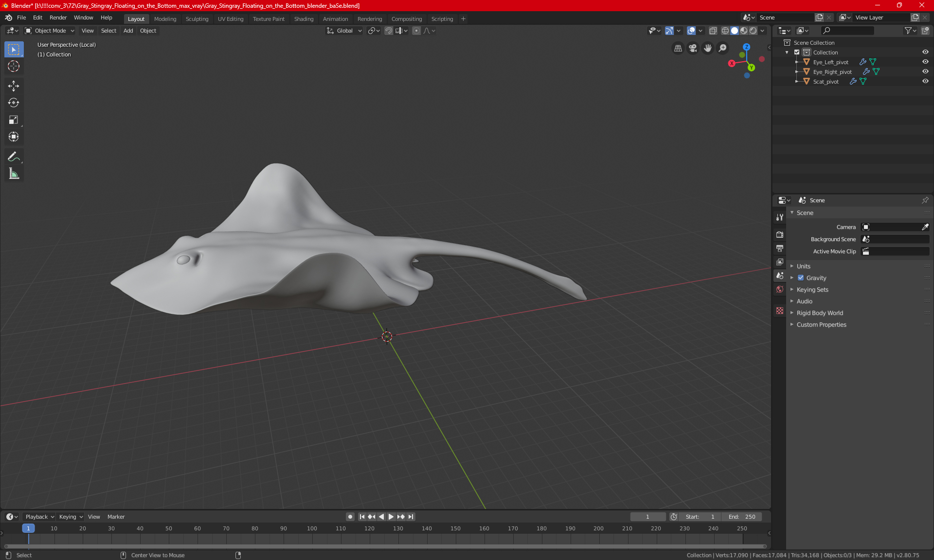Screen dimensions: 934x560
Task: Open the Playback dropdown
Action: [x=39, y=517]
